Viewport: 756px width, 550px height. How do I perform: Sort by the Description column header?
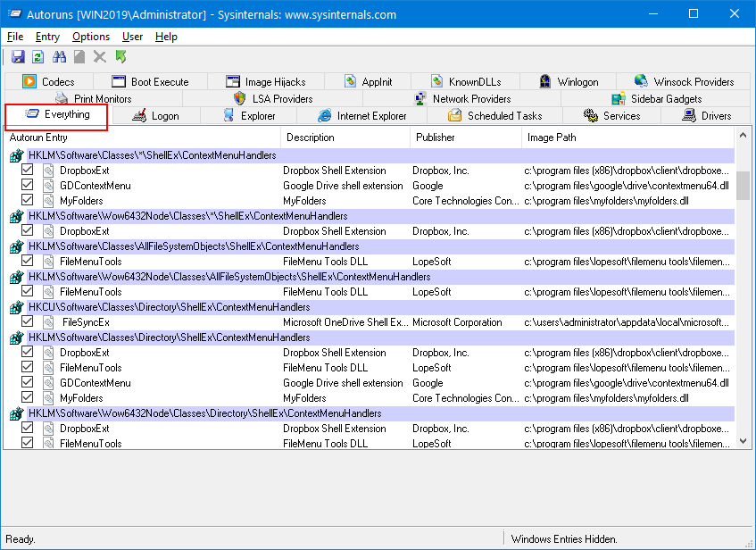[345, 137]
